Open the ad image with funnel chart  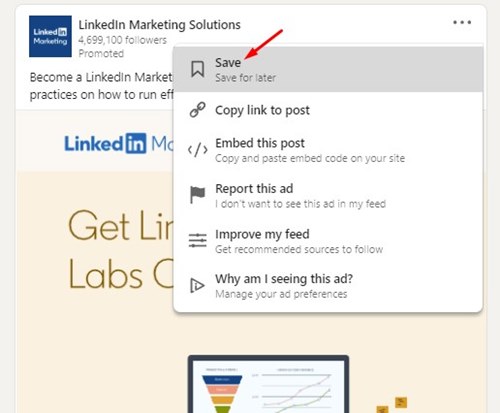268,384
